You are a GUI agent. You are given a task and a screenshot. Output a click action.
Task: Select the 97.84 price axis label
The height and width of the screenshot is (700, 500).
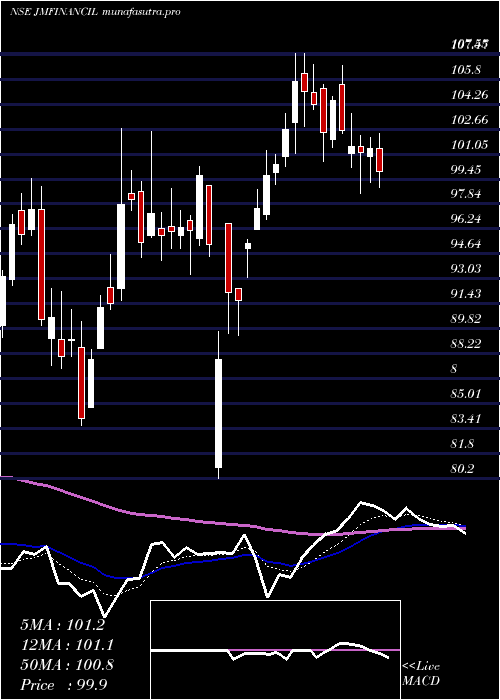coord(467,194)
